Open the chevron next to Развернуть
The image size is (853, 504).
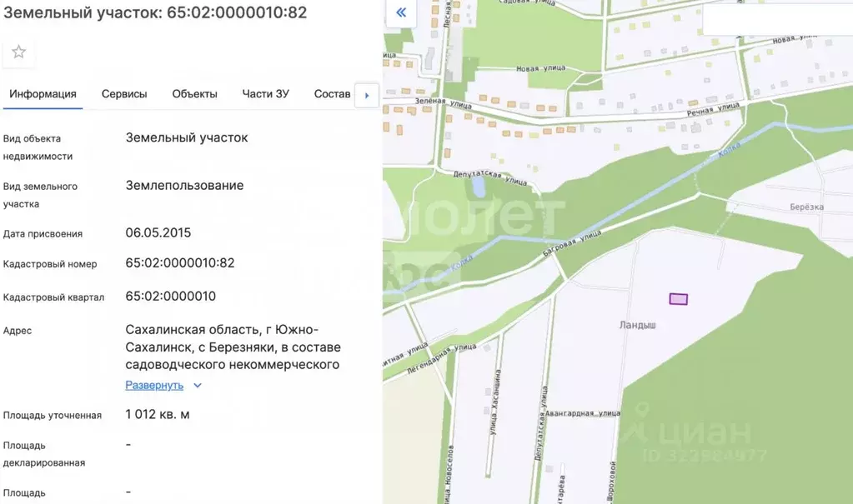(x=197, y=385)
